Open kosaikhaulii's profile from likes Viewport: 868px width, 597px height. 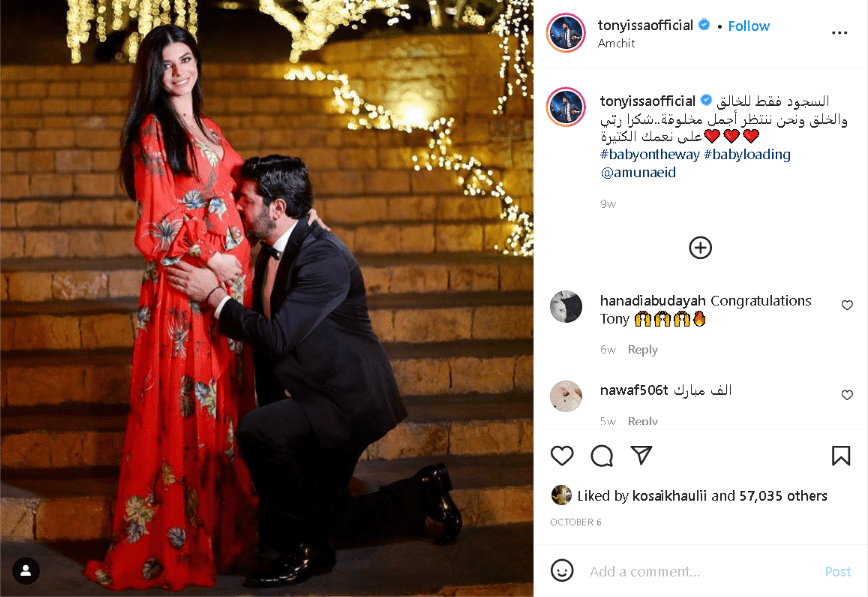pyautogui.click(x=669, y=496)
